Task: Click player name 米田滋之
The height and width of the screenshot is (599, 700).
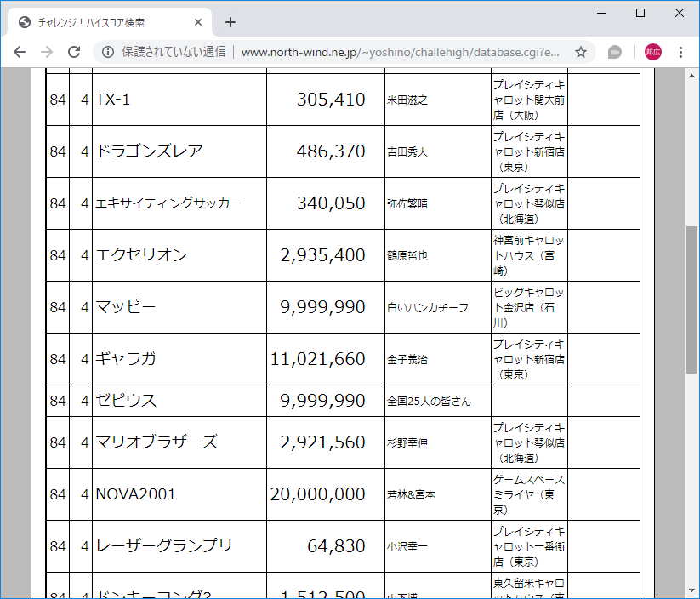Action: (407, 100)
